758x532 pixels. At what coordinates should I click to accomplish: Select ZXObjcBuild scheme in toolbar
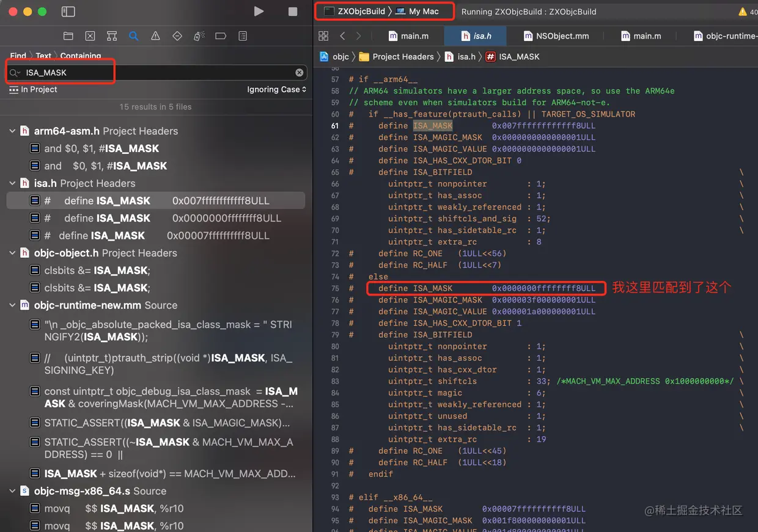point(355,11)
